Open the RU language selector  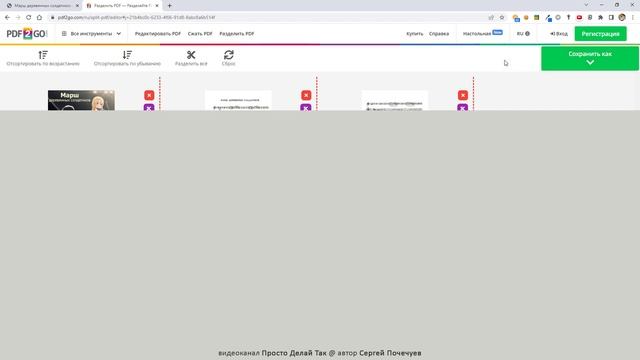coord(523,34)
